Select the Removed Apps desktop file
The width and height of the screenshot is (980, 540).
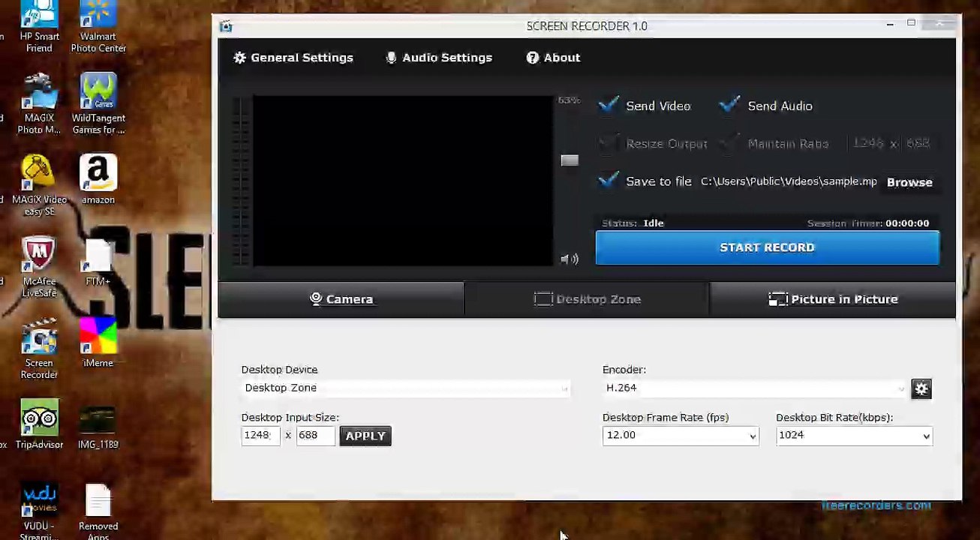[x=98, y=511]
